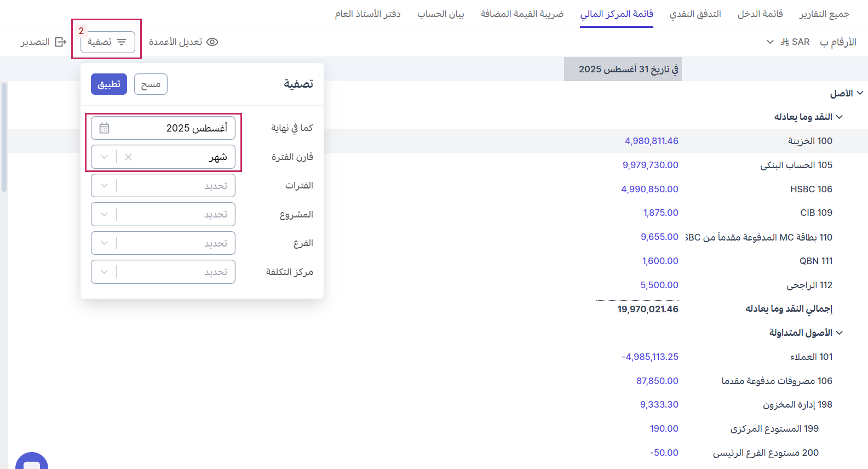Click the SAR currency symbol icon
868x469 pixels.
tap(785, 42)
